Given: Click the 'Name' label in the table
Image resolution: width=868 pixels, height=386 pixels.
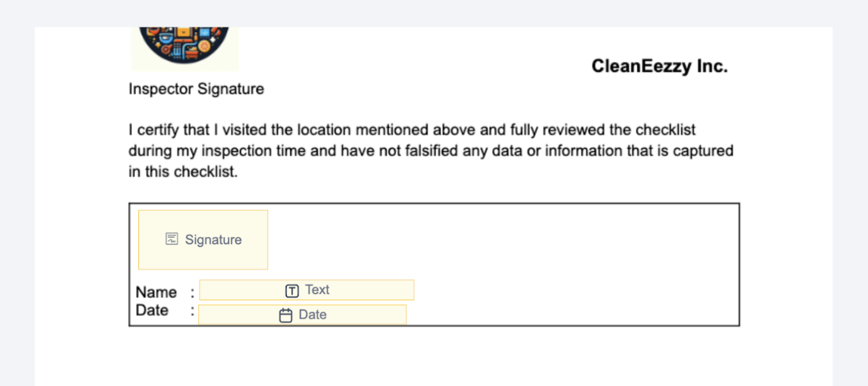Looking at the screenshot, I should [x=156, y=293].
